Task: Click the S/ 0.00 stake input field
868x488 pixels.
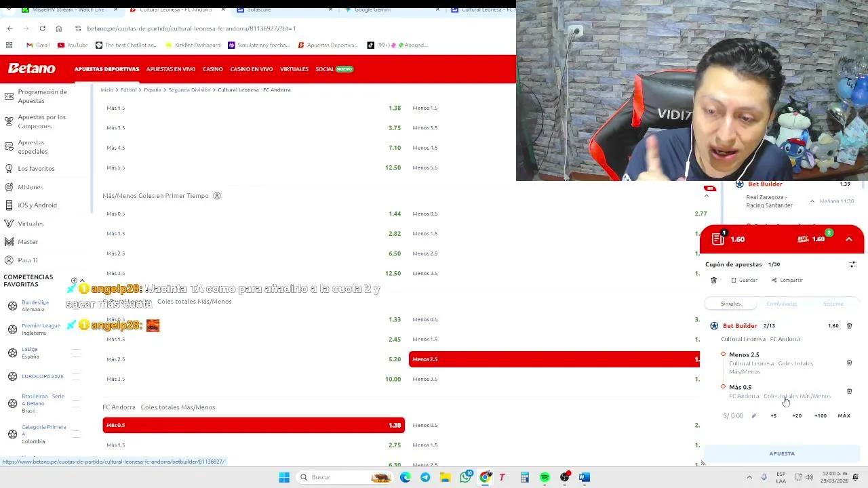Action: point(733,415)
